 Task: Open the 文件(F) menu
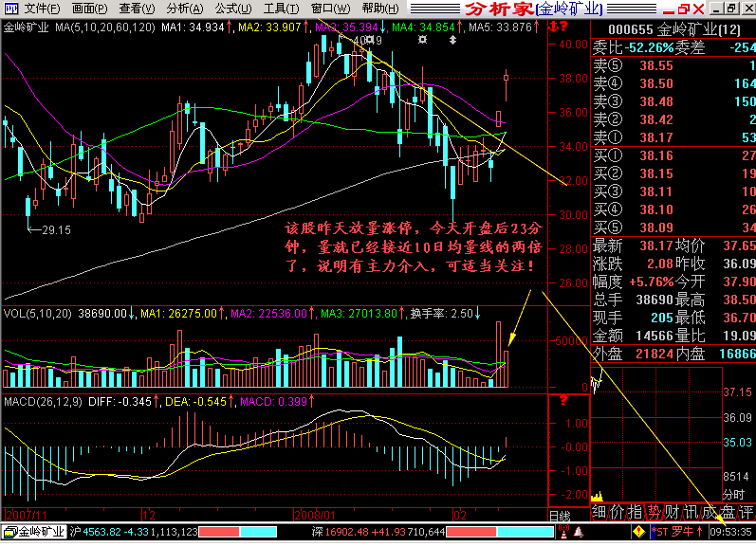43,9
